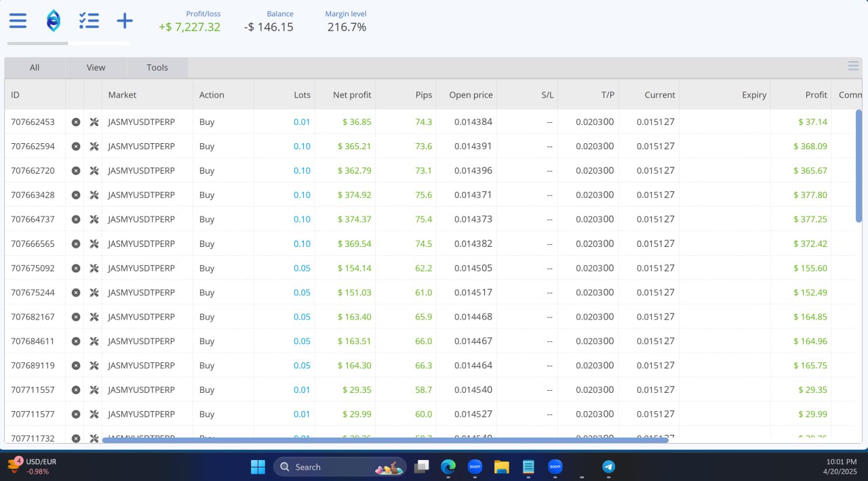Open tools icon for order 707666565

pyautogui.click(x=94, y=244)
